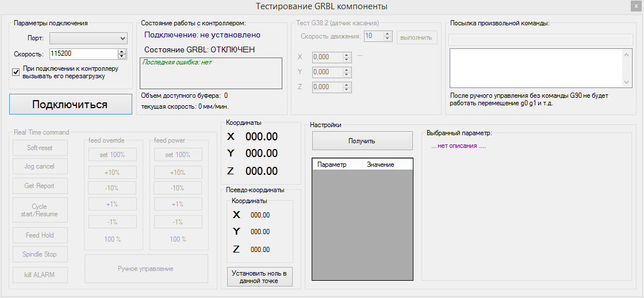Increase Скорость движения with up arrow
Image resolution: width=644 pixels, height=298 pixels.
(388, 34)
